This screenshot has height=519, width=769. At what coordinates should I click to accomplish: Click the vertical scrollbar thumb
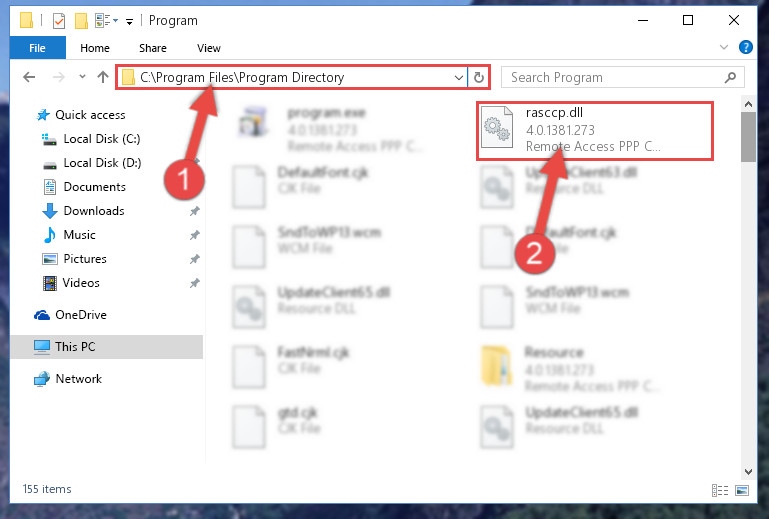748,137
